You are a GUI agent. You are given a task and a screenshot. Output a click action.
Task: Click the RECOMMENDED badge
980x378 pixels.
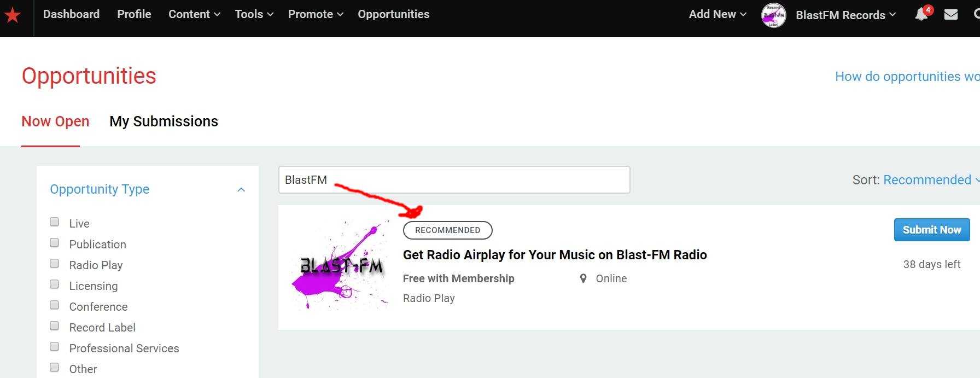[447, 230]
